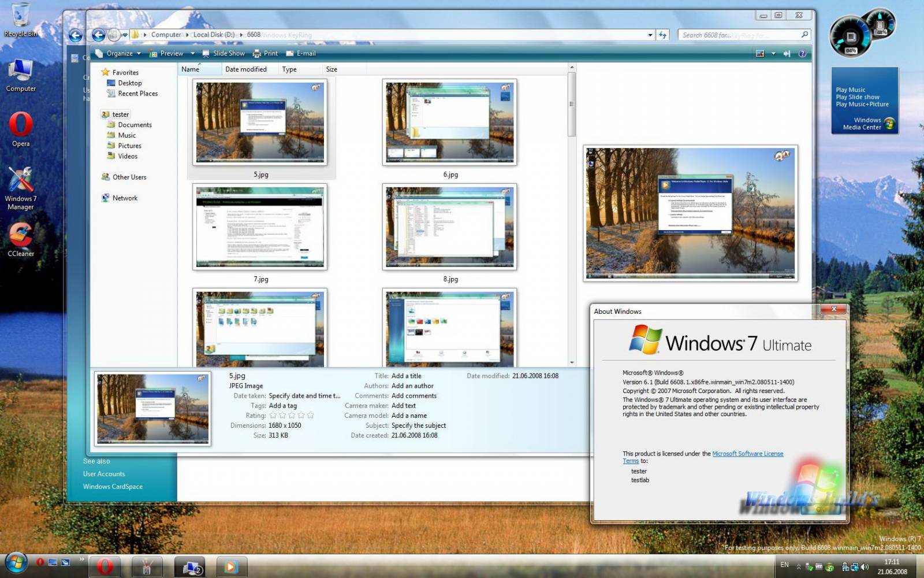Open the address bar history dropdown

pos(650,35)
